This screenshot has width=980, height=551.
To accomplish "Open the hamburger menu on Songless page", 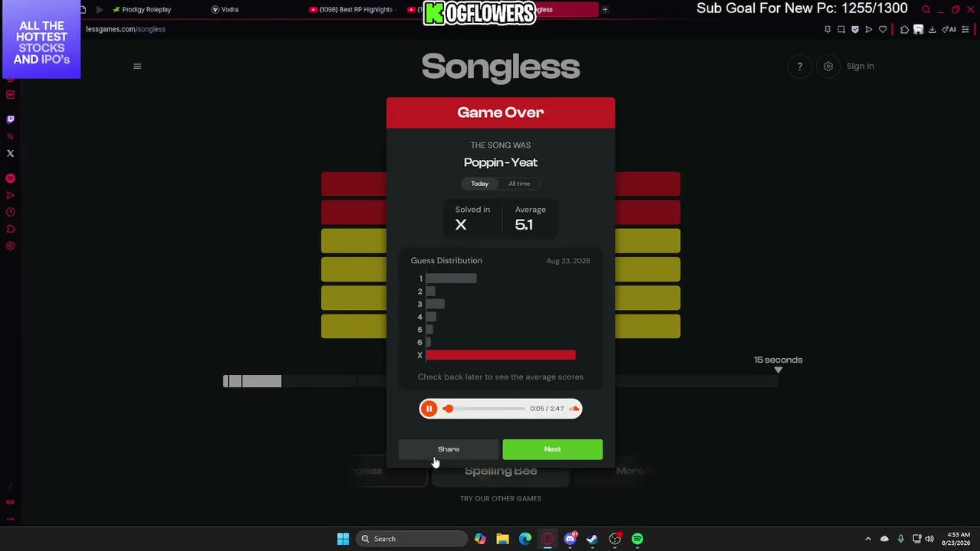I will tap(137, 66).
